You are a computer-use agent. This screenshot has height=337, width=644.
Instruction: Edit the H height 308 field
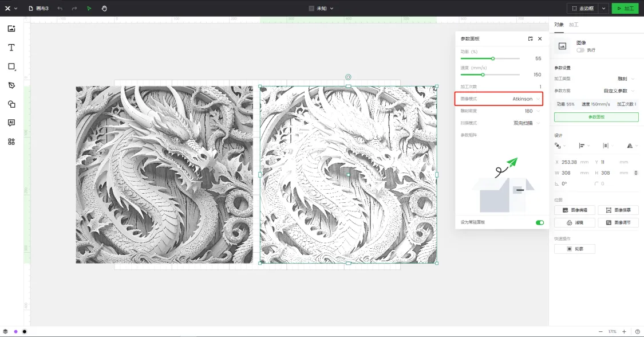coord(611,173)
